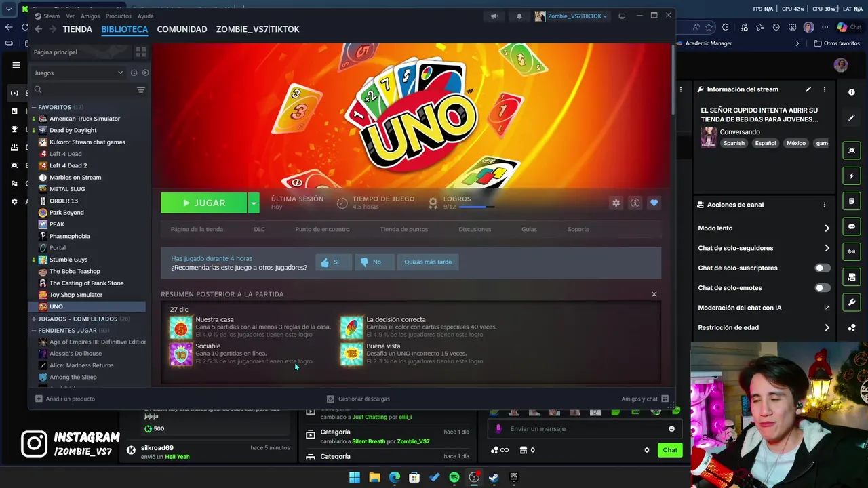Open Acciones de canal options menu
Screen dimensions: 868x488
[825, 205]
